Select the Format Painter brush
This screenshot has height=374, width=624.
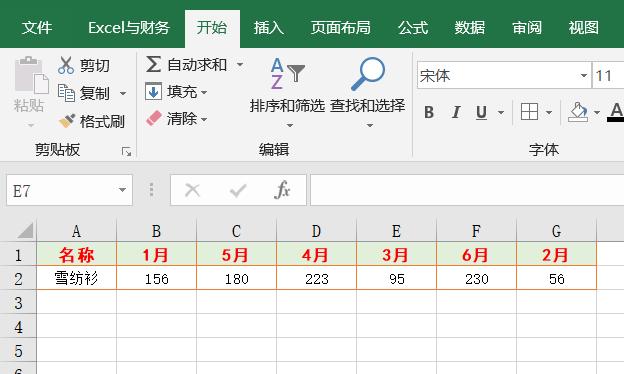(66, 121)
